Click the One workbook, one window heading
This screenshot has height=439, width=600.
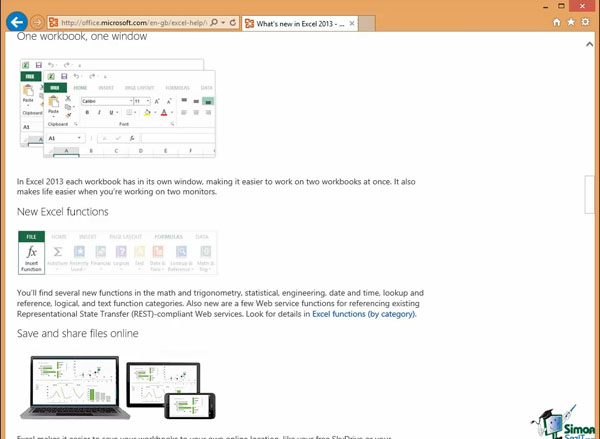tap(82, 36)
